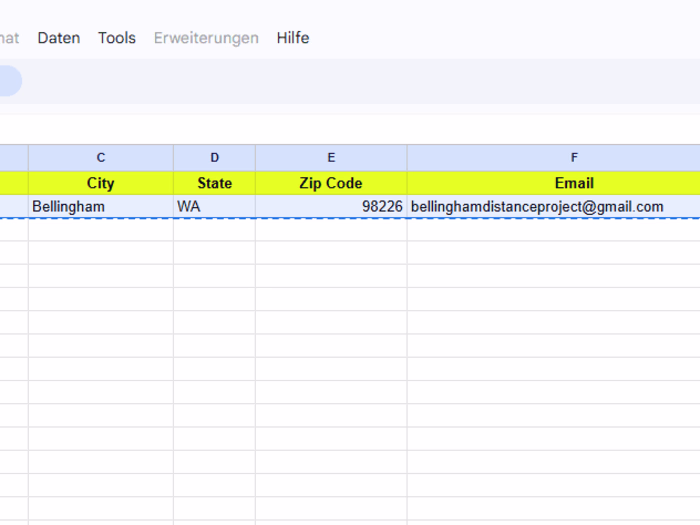This screenshot has height=525, width=700.
Task: Select column F header
Action: click(x=554, y=158)
